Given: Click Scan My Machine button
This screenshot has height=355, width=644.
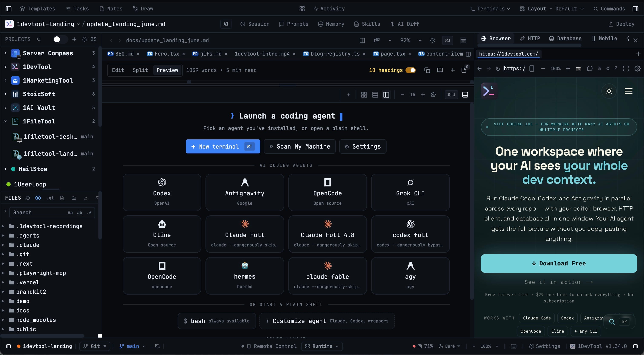Looking at the screenshot, I should [299, 146].
